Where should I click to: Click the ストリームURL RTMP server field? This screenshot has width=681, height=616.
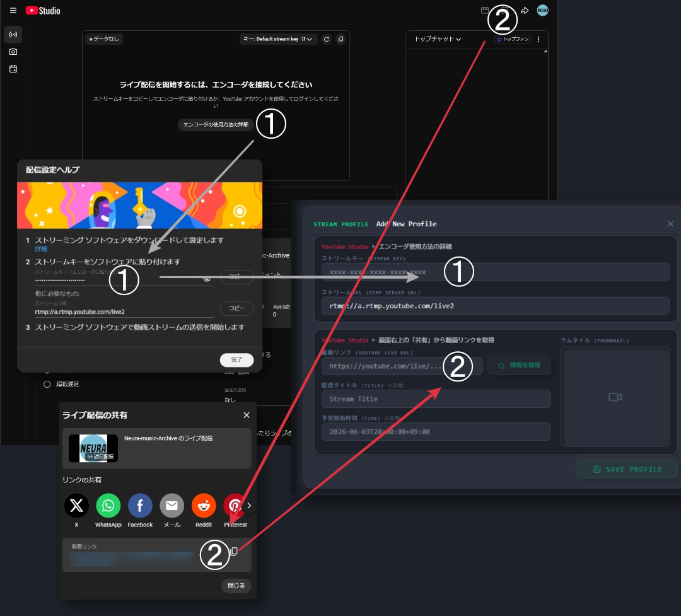[x=496, y=306]
